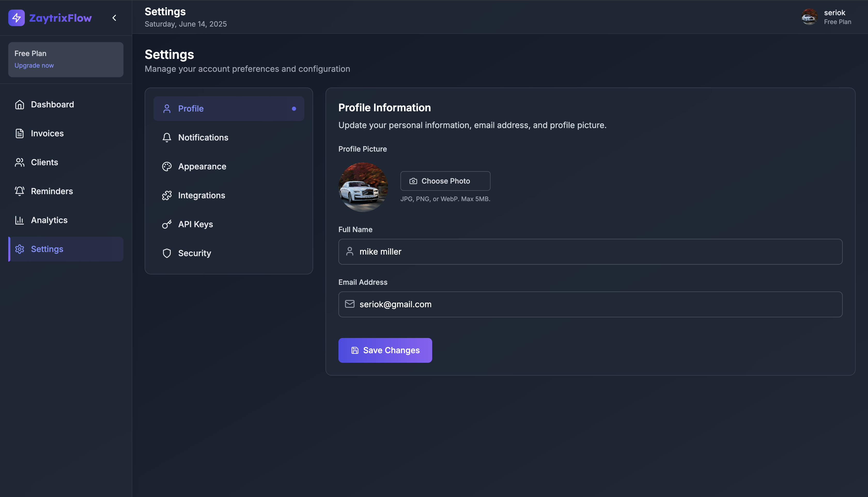Click the Integrations puzzle icon
The image size is (868, 497).
(167, 195)
